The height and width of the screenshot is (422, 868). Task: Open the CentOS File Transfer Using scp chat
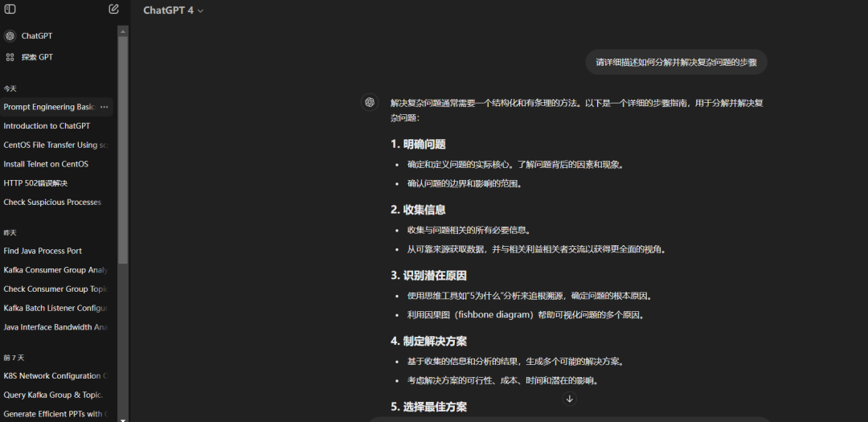tap(55, 145)
